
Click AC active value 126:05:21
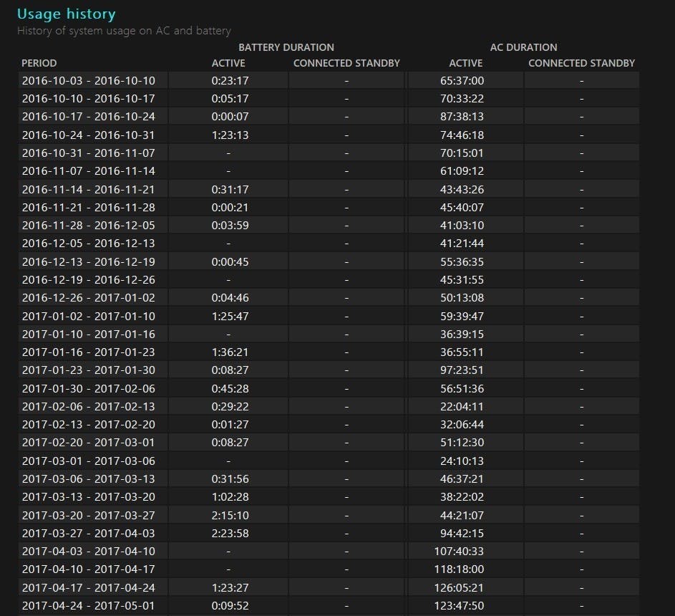(462, 587)
